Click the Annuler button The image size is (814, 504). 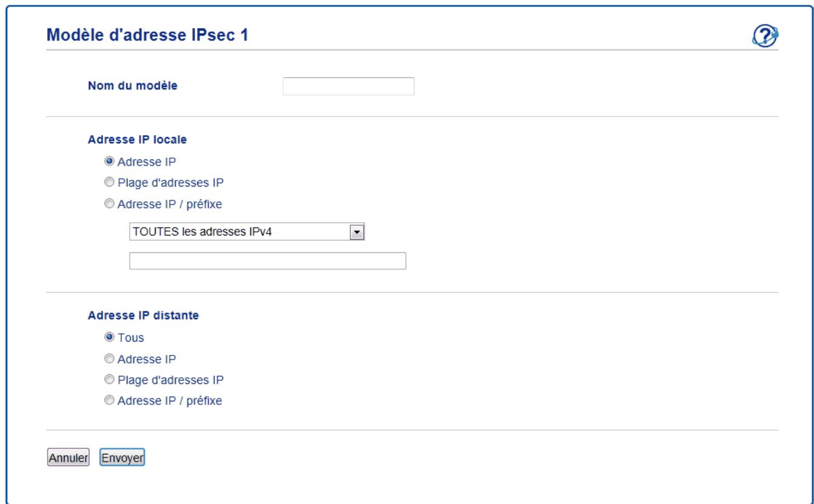68,458
